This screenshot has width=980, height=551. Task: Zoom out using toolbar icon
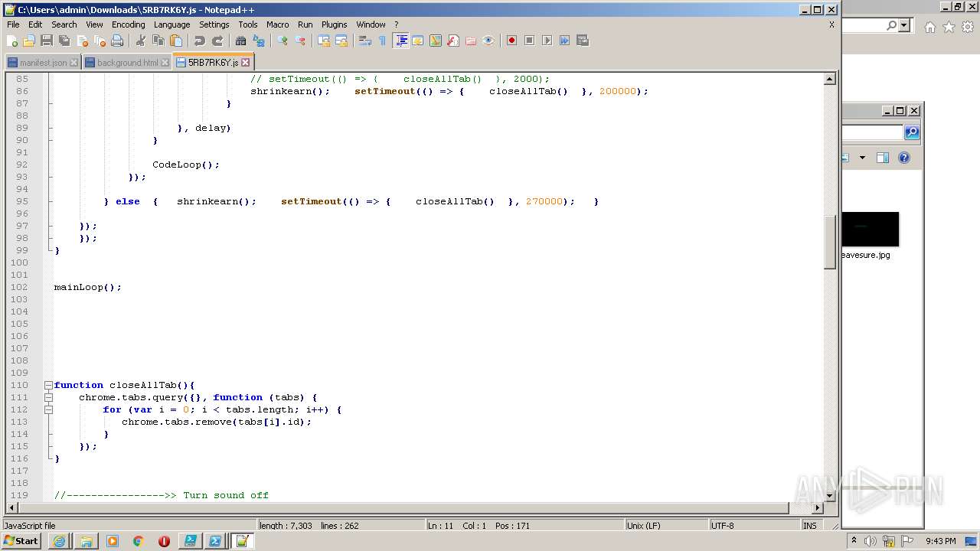(300, 41)
